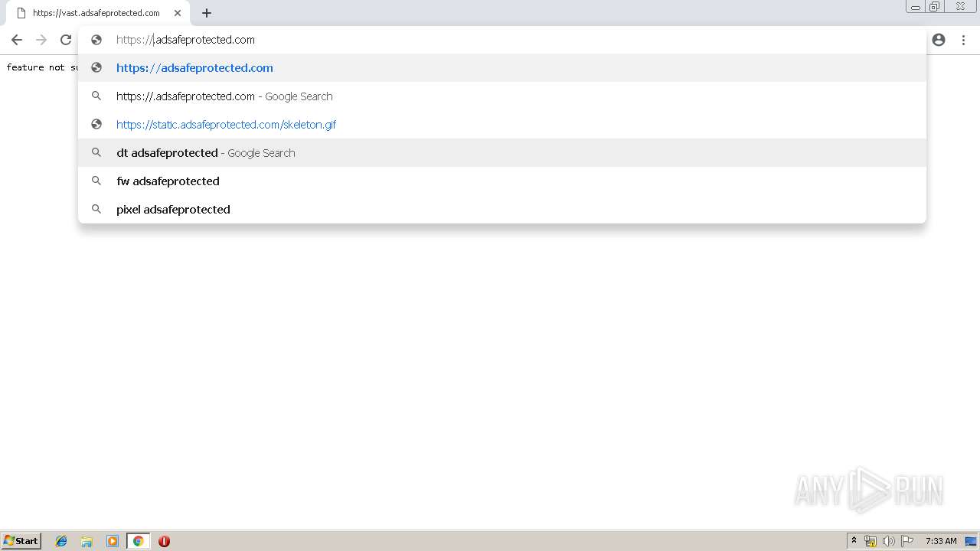Open the static.adsafeprotected.com/skeleton.gif suggestion
This screenshot has width=980, height=551.
tap(502, 125)
